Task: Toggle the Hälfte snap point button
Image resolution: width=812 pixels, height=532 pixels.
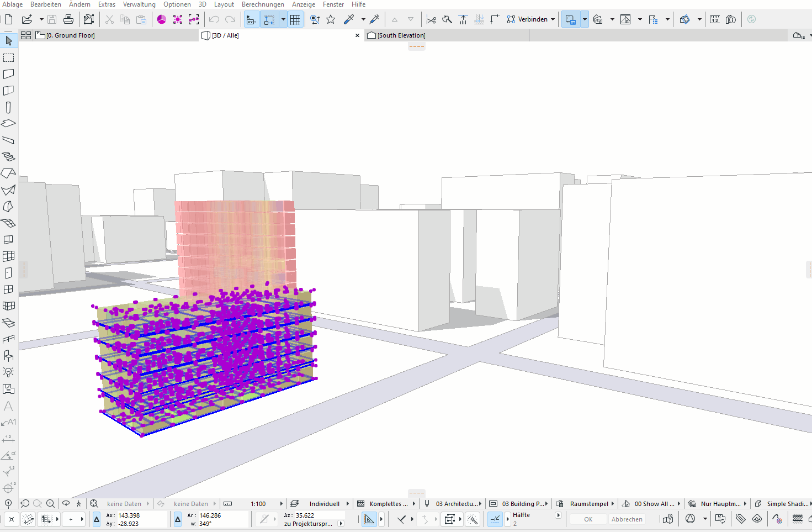Action: click(495, 519)
